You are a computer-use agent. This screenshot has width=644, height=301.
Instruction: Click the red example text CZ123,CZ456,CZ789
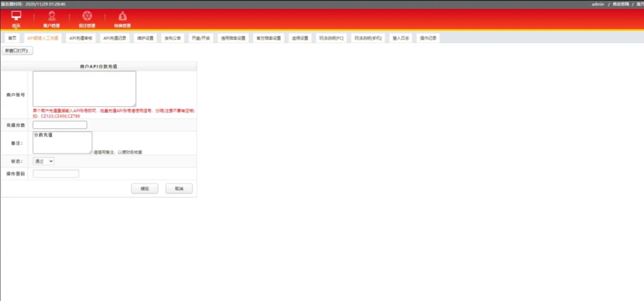[60, 116]
